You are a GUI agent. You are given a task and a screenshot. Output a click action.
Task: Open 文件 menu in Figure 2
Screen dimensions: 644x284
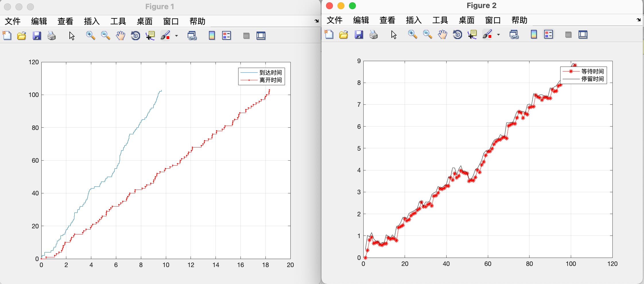[335, 20]
